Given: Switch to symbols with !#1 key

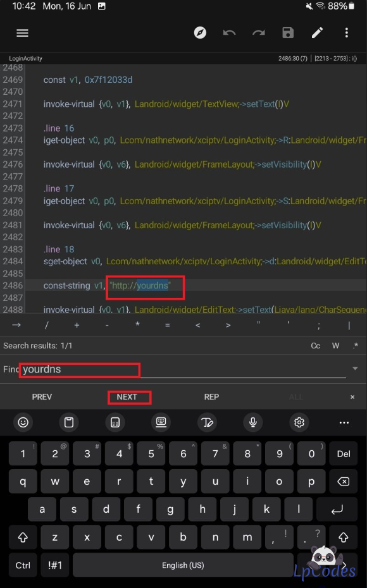Looking at the screenshot, I should tap(55, 565).
